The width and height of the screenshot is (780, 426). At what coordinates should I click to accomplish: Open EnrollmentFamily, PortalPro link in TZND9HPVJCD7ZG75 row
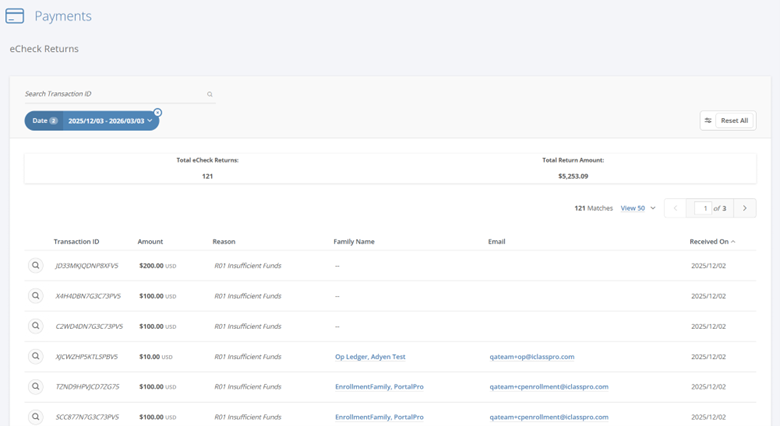(379, 387)
